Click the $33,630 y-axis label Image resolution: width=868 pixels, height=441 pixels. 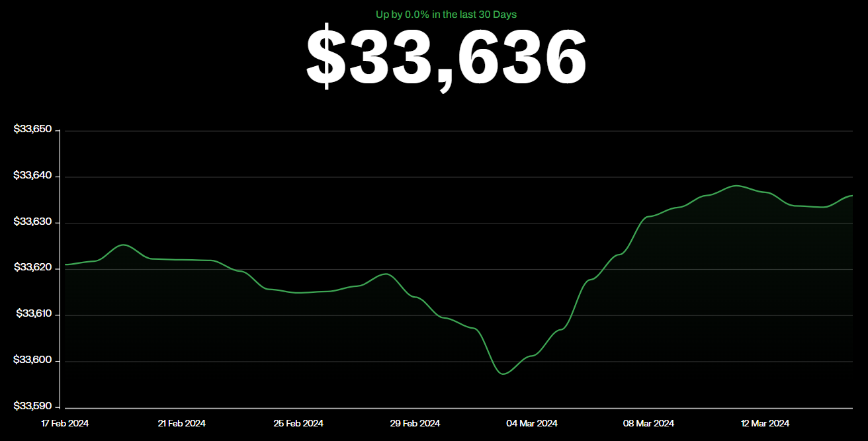(x=32, y=221)
